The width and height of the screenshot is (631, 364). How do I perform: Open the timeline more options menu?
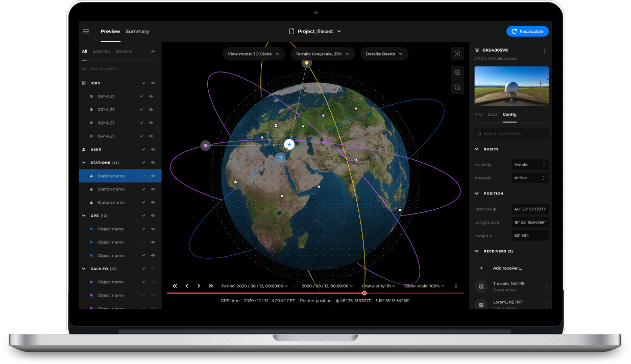[x=456, y=286]
